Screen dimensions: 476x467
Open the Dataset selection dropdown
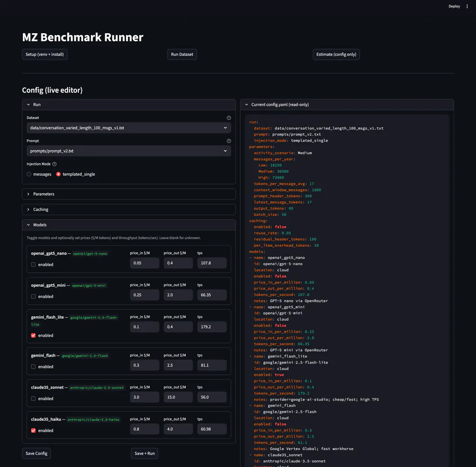[x=128, y=127]
